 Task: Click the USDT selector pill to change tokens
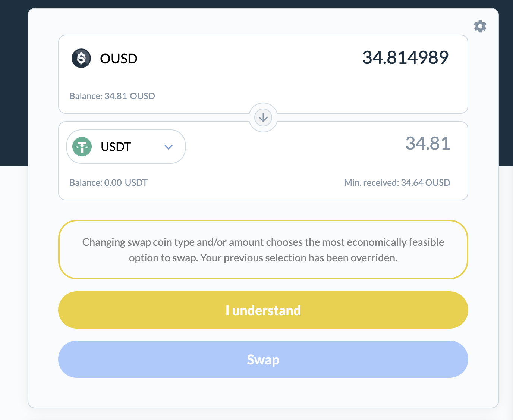pyautogui.click(x=126, y=147)
